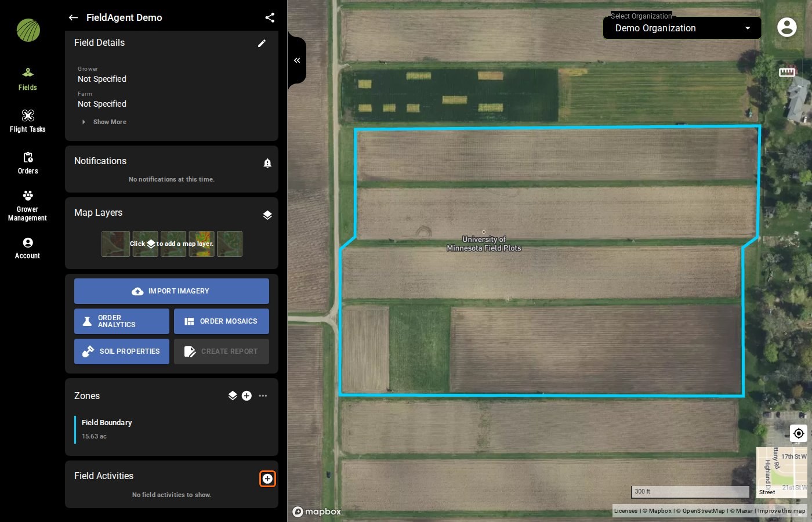
Task: Click the Grower value Not Specified
Action: pos(102,79)
